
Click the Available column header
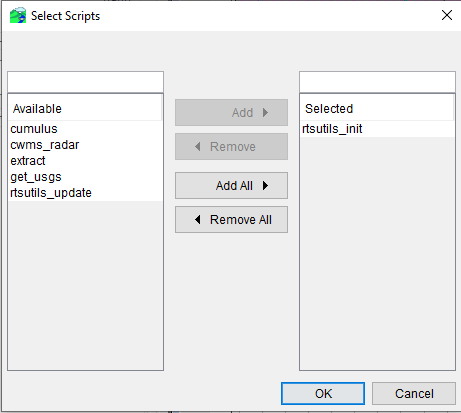(85, 109)
